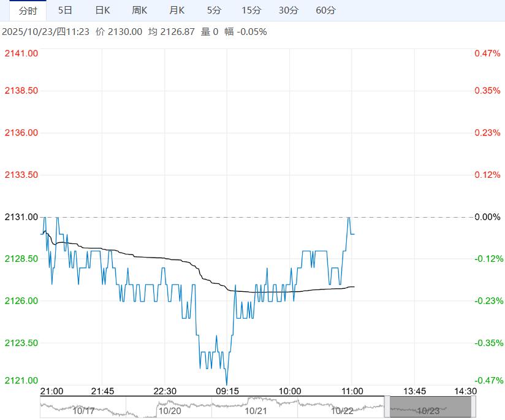Viewport: 505px width, 420px height.
Task: Click the left handle of the range selector
Action: coord(387,407)
